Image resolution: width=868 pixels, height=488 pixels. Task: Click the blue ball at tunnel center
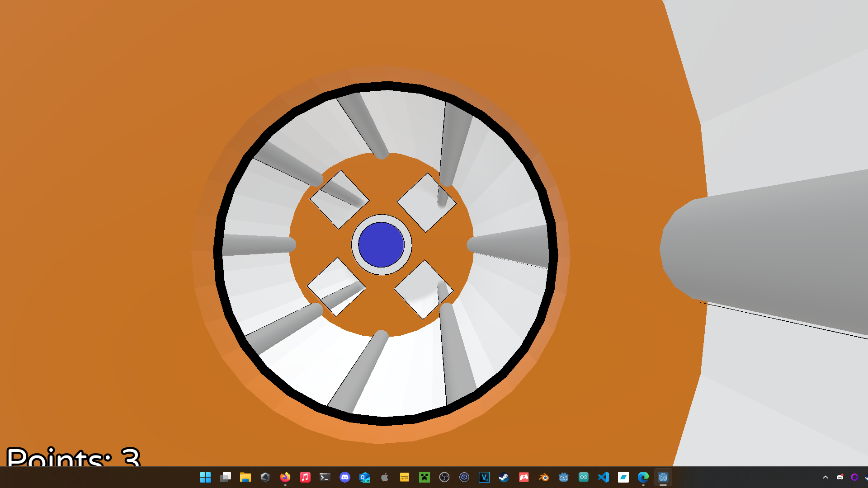[x=381, y=244]
